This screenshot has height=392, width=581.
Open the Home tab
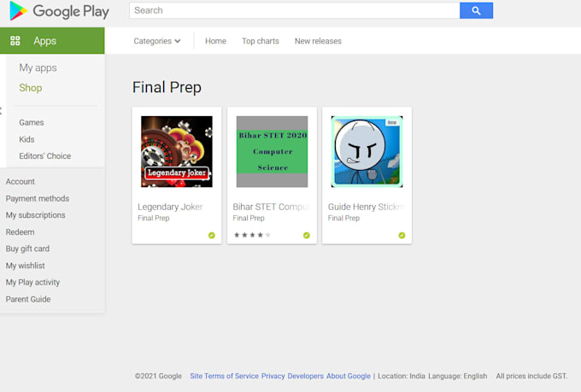[215, 41]
